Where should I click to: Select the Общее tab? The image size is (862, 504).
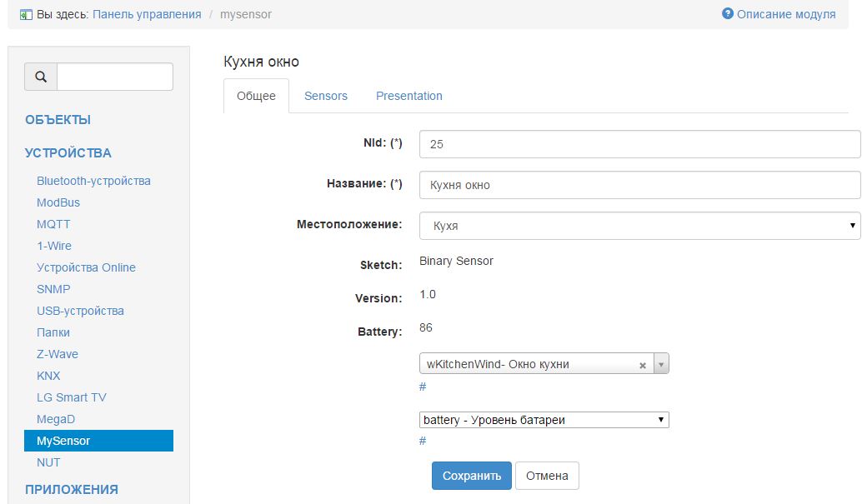pos(256,96)
